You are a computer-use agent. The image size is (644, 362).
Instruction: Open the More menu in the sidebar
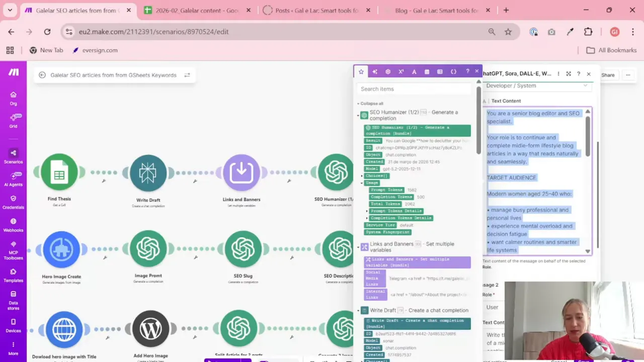pyautogui.click(x=13, y=348)
